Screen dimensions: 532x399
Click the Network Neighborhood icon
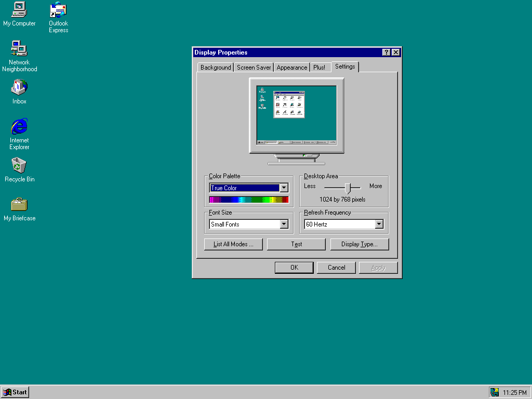19,49
